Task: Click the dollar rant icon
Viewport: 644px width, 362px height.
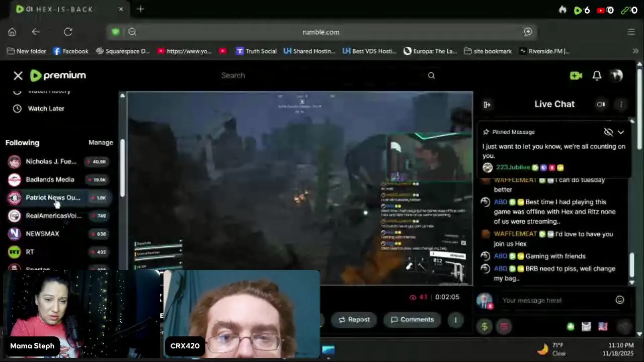Action: [x=485, y=326]
